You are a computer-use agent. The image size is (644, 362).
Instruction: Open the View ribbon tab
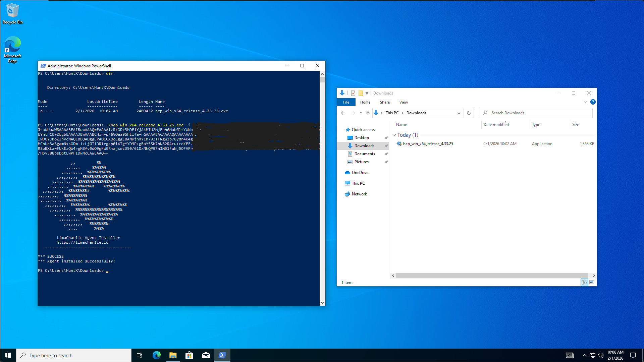[x=404, y=102]
